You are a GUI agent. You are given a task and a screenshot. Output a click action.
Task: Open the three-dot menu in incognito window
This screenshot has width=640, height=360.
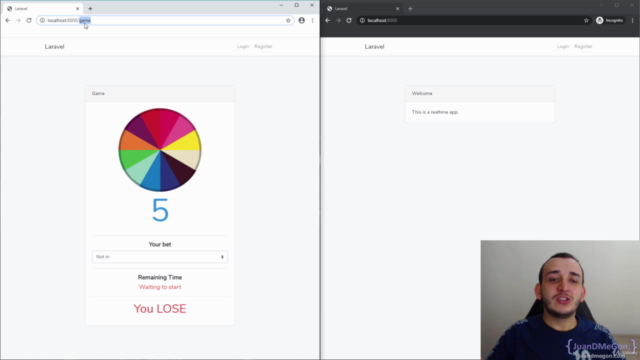click(633, 20)
